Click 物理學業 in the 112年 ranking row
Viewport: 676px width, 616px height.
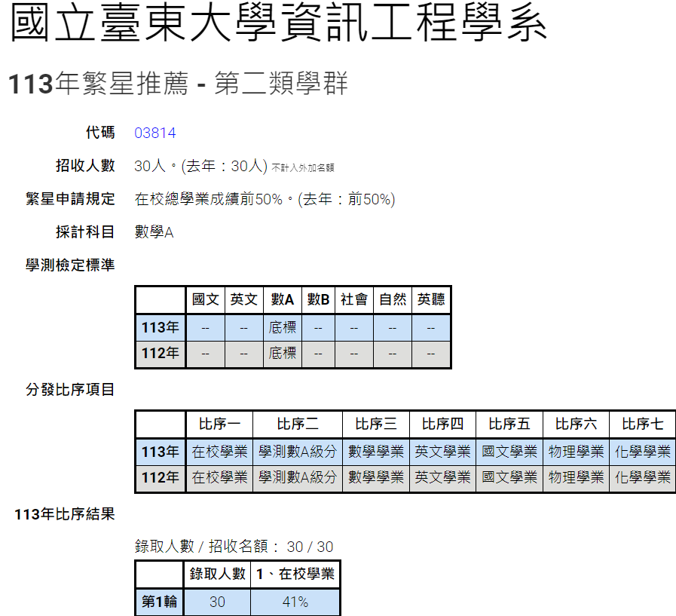(576, 477)
